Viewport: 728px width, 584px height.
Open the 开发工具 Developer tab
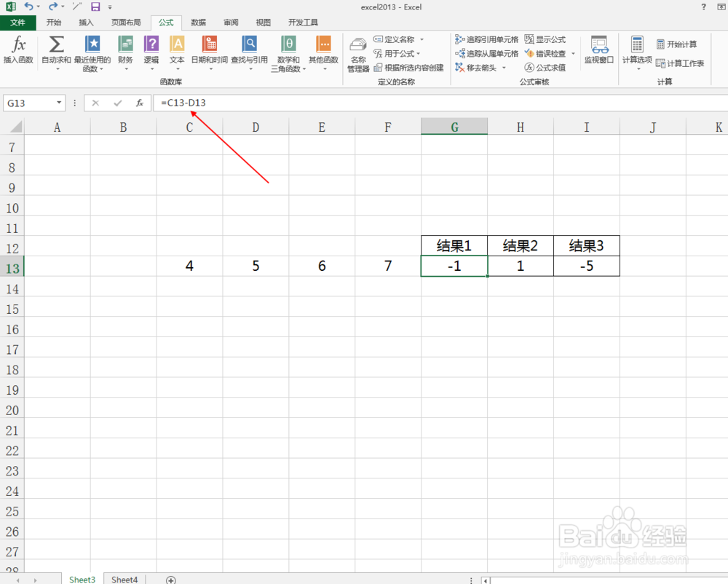point(304,22)
